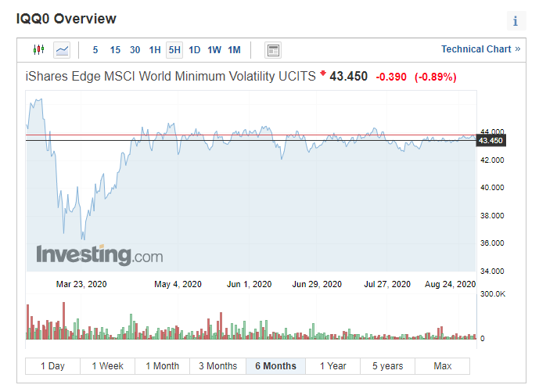Open the chart news/events panel icon
Viewport: 539px width, 392px height.
coord(273,50)
